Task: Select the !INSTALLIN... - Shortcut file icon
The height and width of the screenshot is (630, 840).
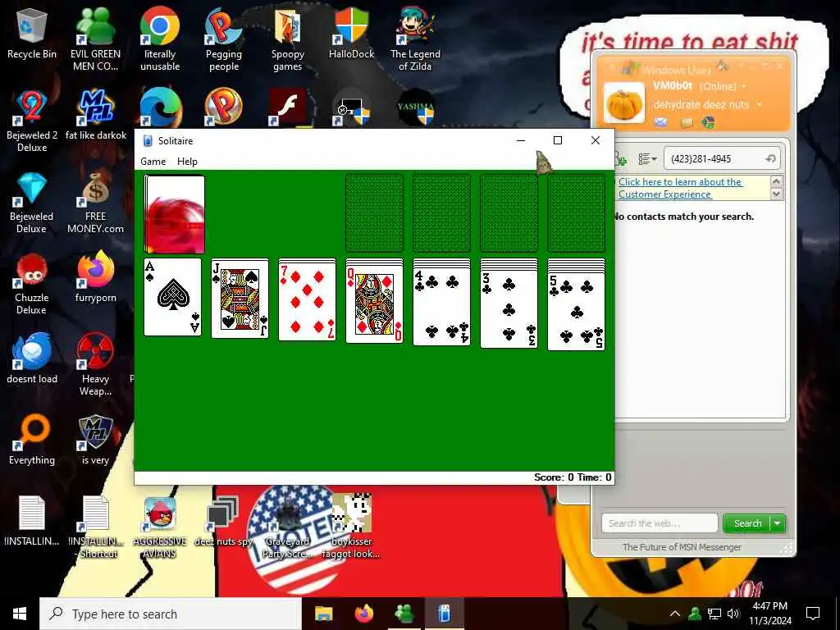Action: (x=95, y=527)
